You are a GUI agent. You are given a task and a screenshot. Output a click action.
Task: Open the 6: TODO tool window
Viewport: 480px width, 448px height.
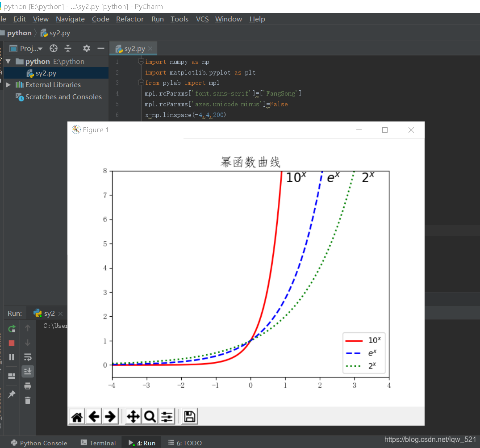click(x=185, y=443)
